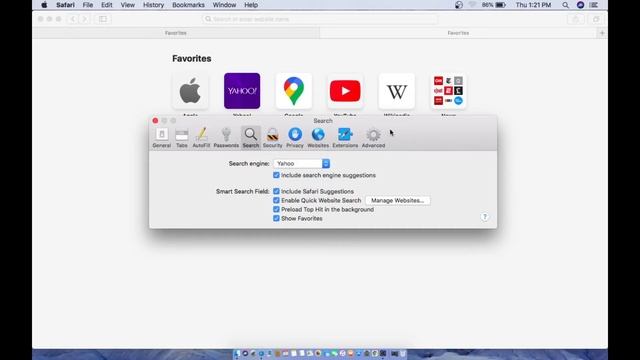Viewport: 640px width, 360px height.
Task: Open the Help menu
Action: tap(251, 5)
